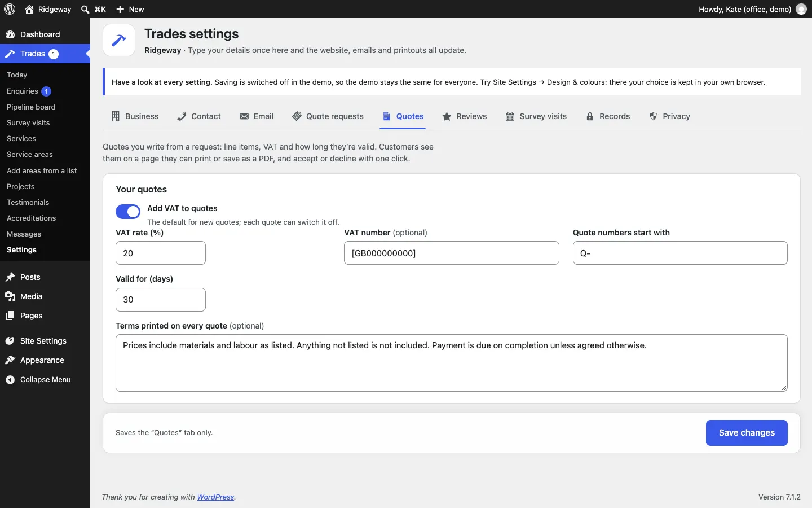Open the Records tab label

point(615,116)
